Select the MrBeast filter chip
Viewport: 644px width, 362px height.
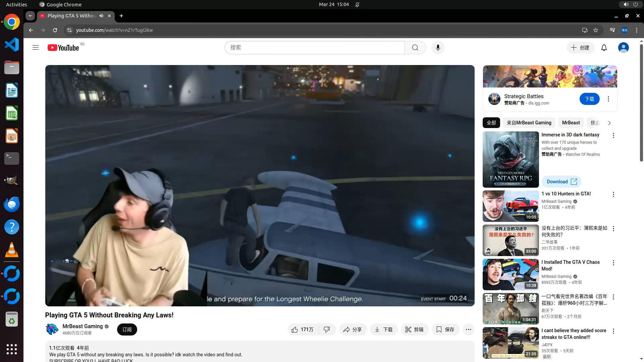tap(571, 123)
